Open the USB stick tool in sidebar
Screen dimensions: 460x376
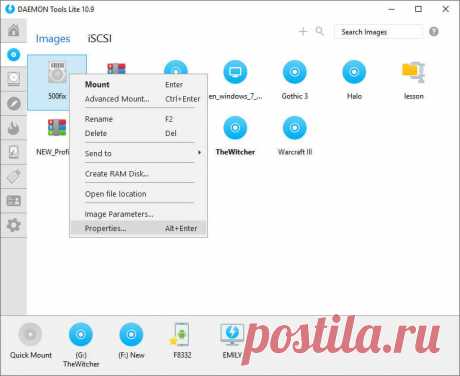click(13, 176)
